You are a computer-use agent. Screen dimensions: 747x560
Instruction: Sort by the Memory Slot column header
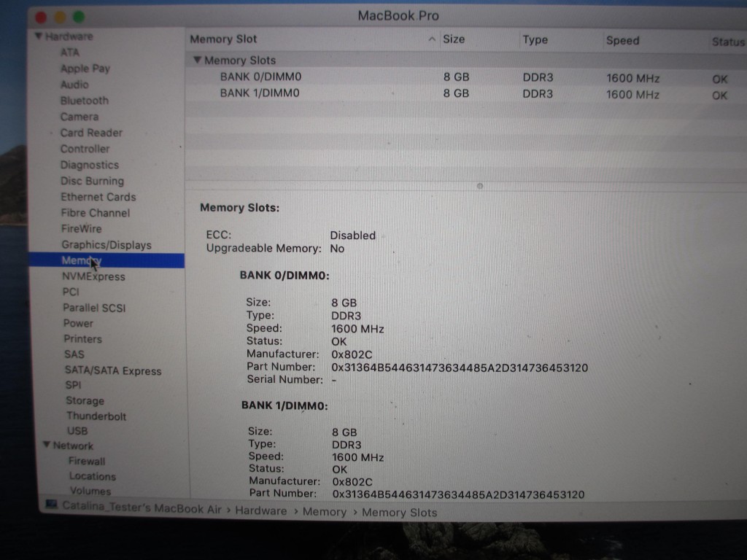(223, 39)
